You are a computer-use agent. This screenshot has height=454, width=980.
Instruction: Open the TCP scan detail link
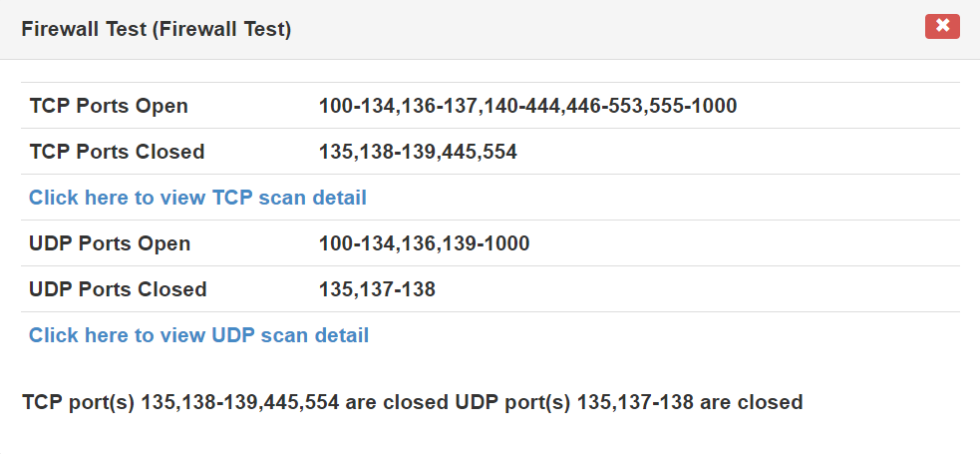pyautogui.click(x=197, y=198)
